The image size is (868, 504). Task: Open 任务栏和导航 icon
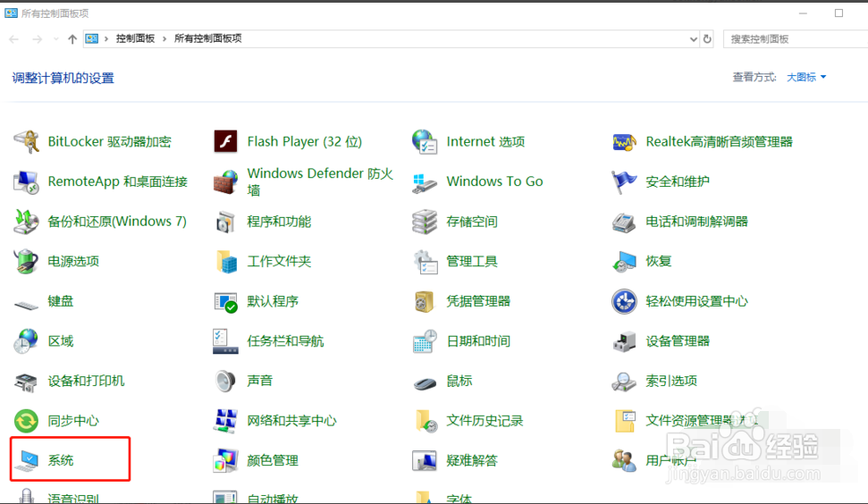(225, 340)
